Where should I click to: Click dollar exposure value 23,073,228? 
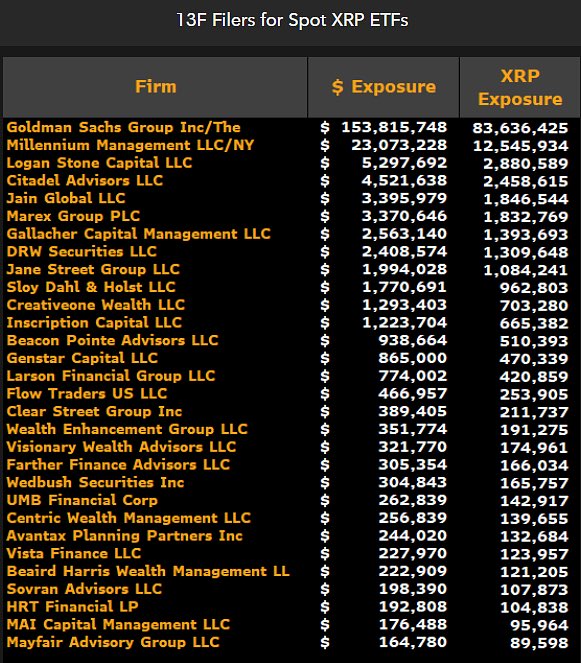399,145
